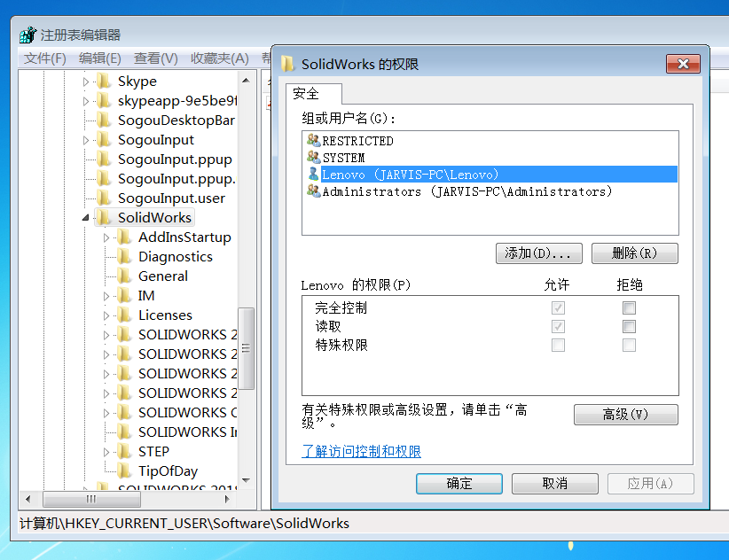Click the tree horizontal scrollbar thumb

tap(91, 499)
